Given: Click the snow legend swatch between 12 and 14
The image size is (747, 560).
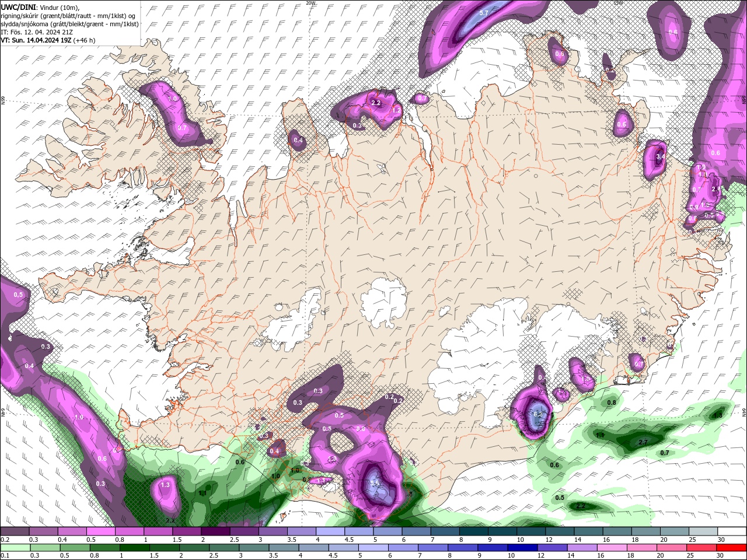Looking at the screenshot, I should (560, 531).
